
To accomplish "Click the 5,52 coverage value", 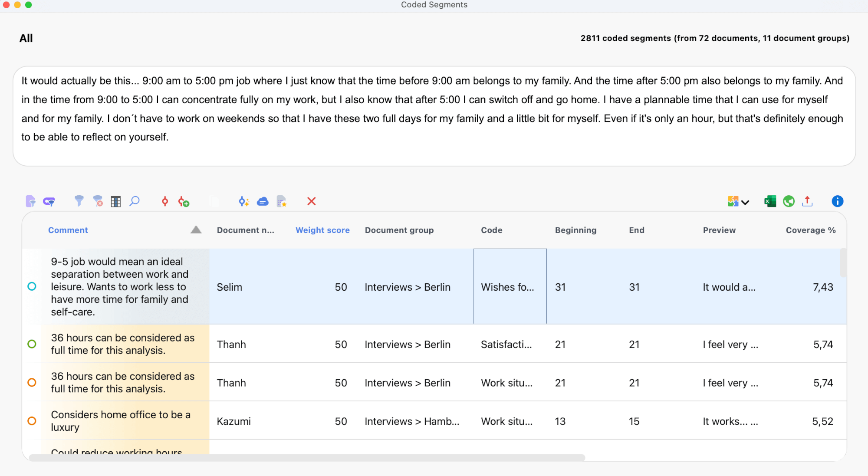I will tap(822, 421).
